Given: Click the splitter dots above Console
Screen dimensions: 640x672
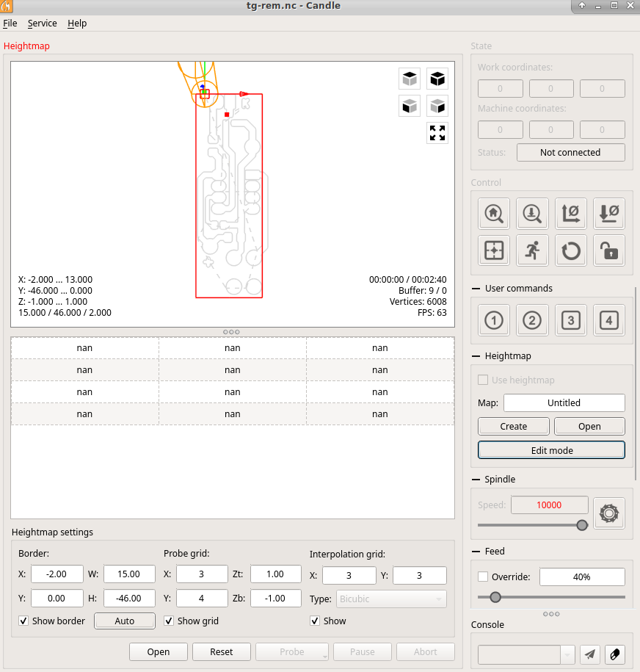Looking at the screenshot, I should (551, 614).
